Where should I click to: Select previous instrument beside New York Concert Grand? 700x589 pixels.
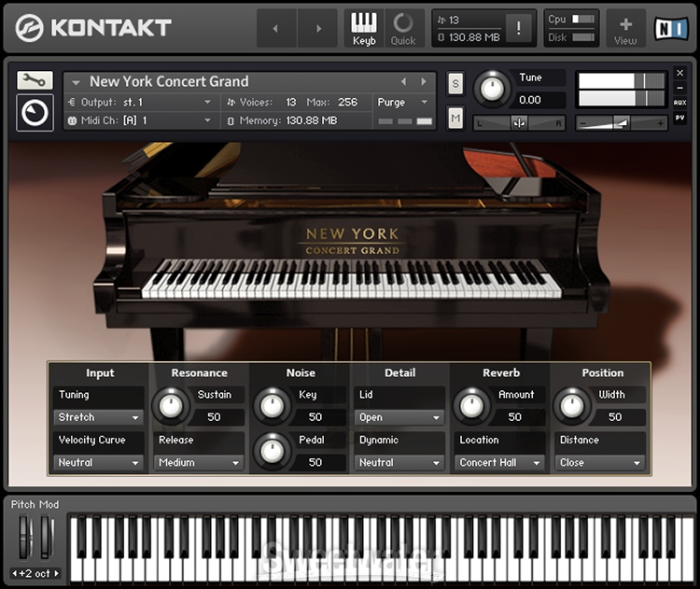pyautogui.click(x=403, y=82)
